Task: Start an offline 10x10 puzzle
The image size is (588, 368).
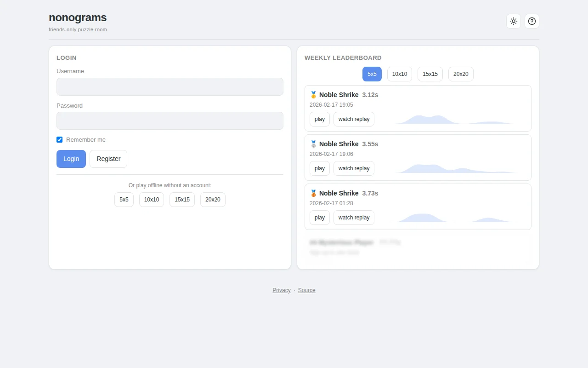Action: 152,200
